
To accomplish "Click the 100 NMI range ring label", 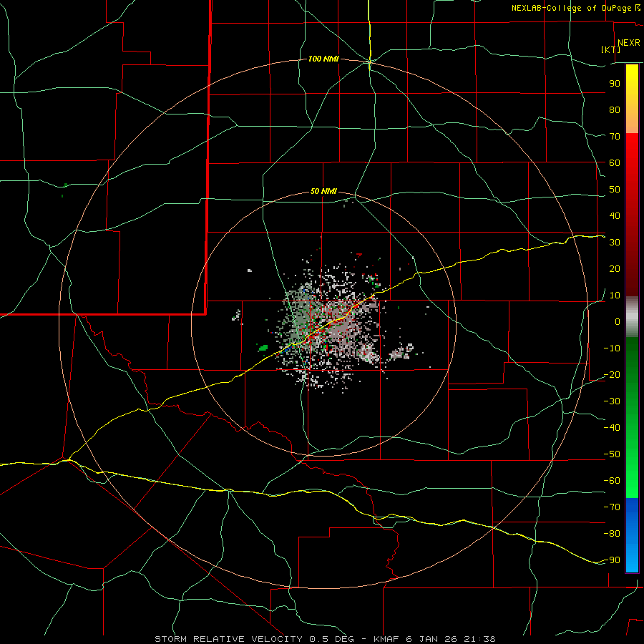I will point(323,59).
